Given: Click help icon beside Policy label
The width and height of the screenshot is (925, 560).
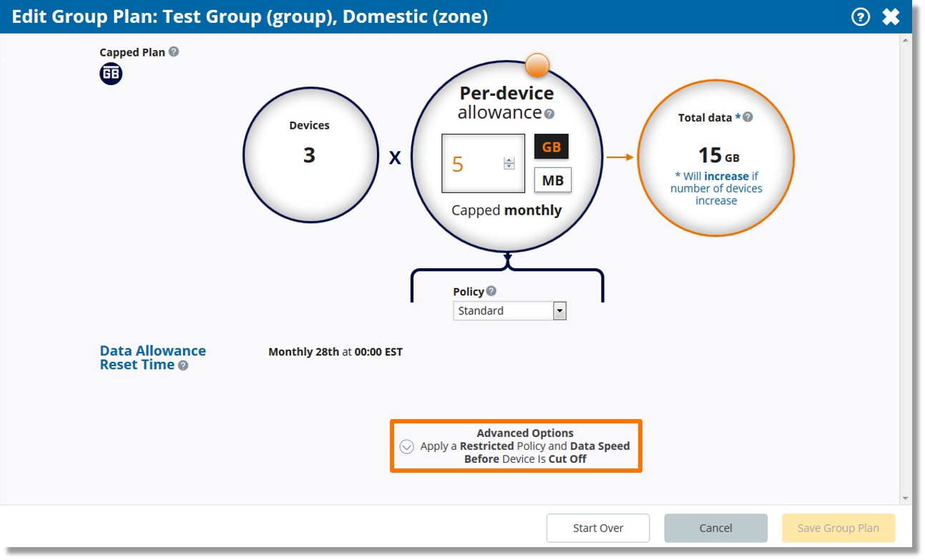Looking at the screenshot, I should (491, 291).
